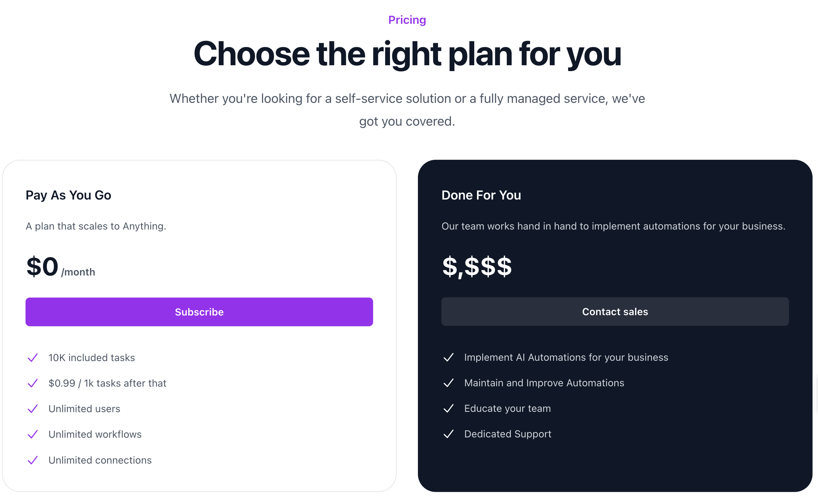Click the Dedicated Support feature text

(508, 434)
